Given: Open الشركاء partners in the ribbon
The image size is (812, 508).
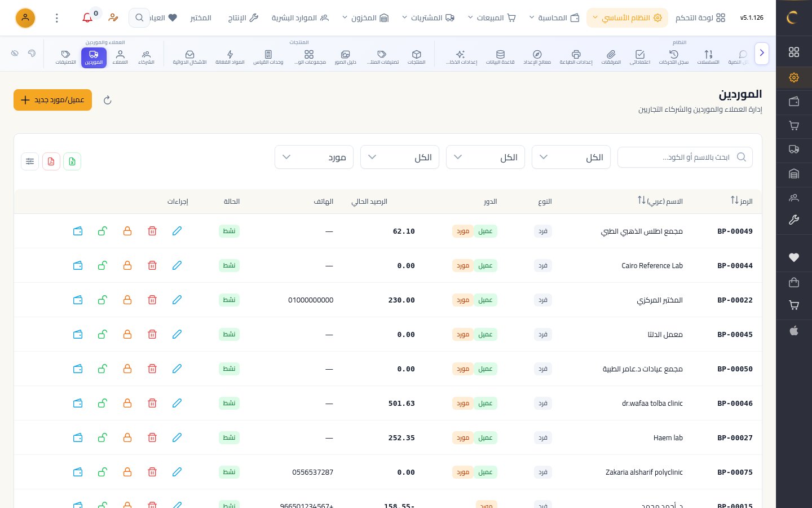Looking at the screenshot, I should pos(147,57).
